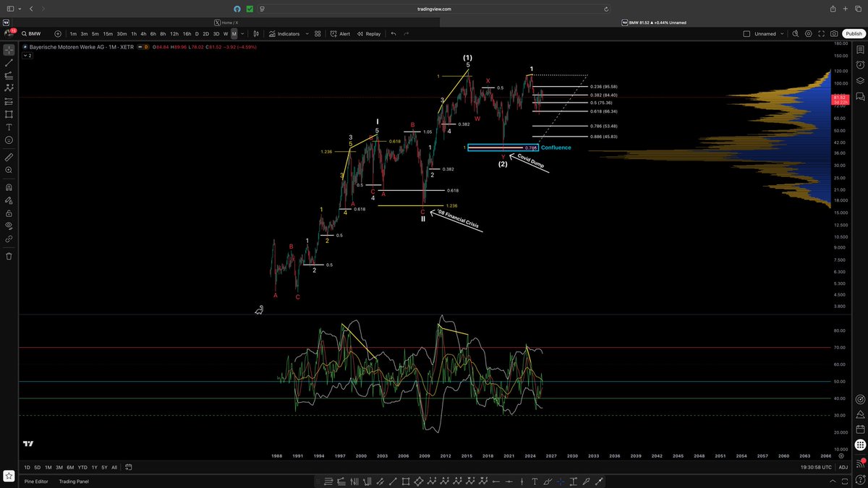Screen dimensions: 868x488
Task: Select the 4h timeframe
Action: pyautogui.click(x=143, y=33)
